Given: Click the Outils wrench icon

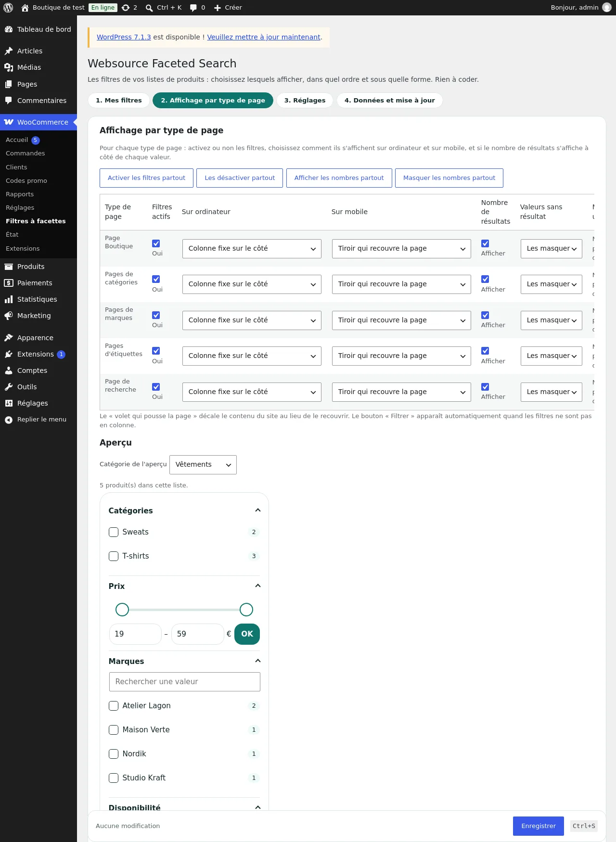Looking at the screenshot, I should click(9, 387).
